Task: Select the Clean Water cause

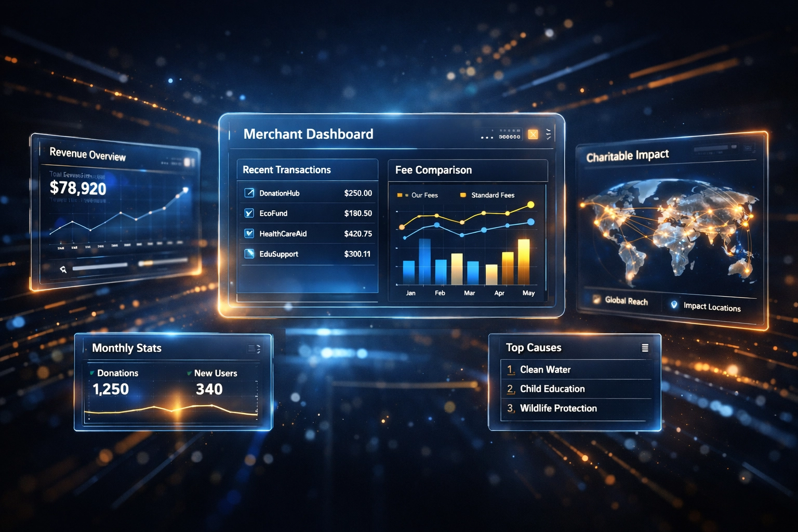Action: [x=545, y=369]
